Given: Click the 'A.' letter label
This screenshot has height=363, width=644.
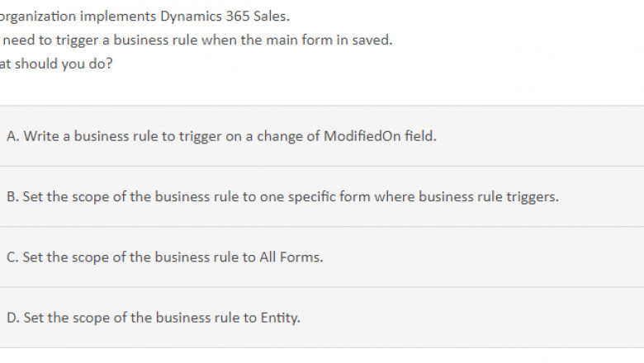Looking at the screenshot, I should coord(13,136).
